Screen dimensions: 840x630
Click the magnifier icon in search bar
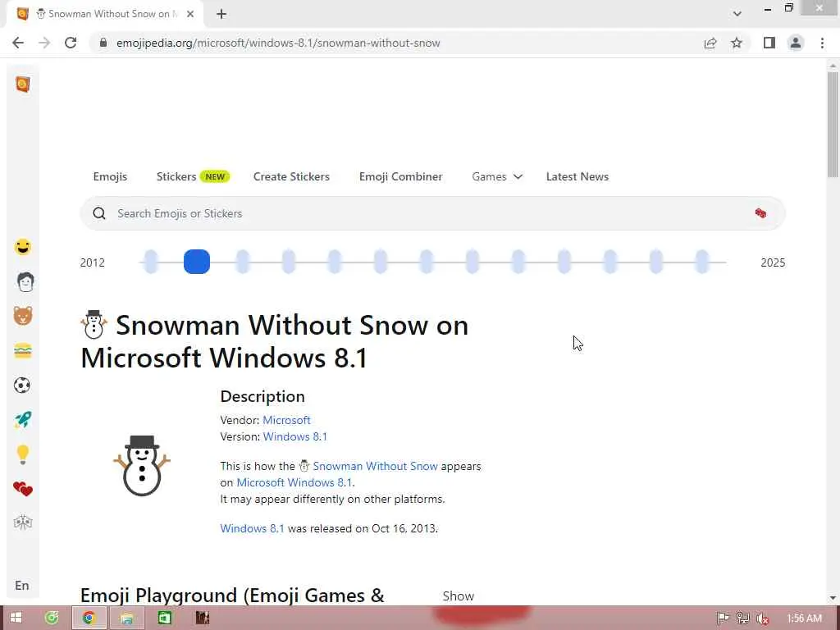tap(99, 213)
